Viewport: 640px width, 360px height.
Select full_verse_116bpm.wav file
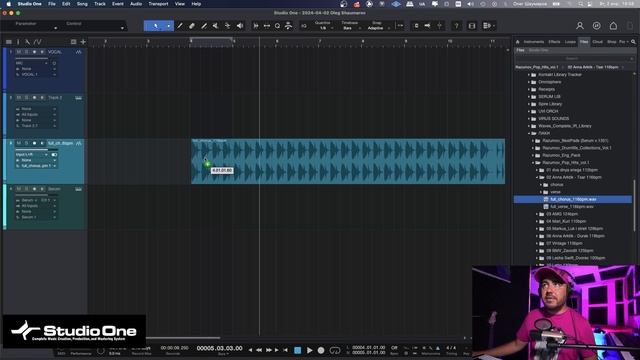pos(573,207)
